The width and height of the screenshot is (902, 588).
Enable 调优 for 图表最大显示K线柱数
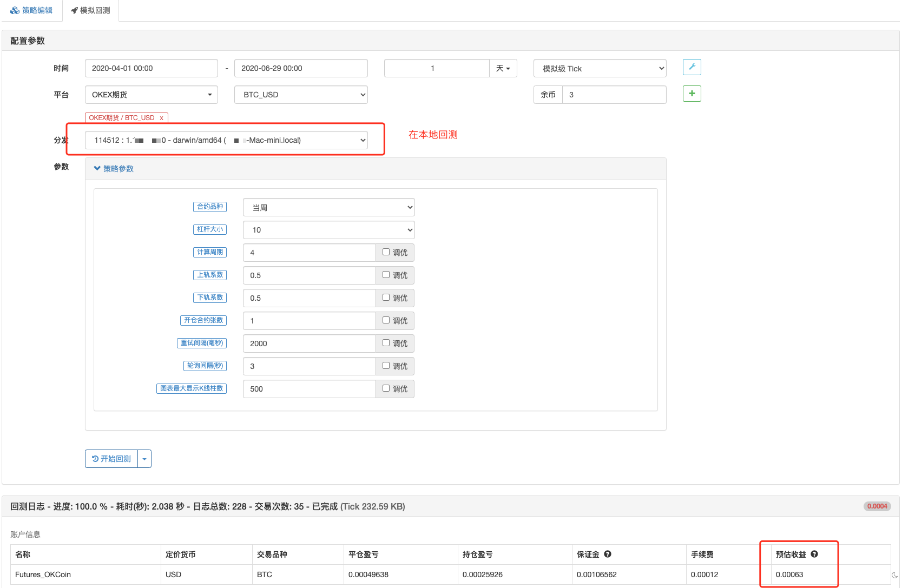pos(385,388)
